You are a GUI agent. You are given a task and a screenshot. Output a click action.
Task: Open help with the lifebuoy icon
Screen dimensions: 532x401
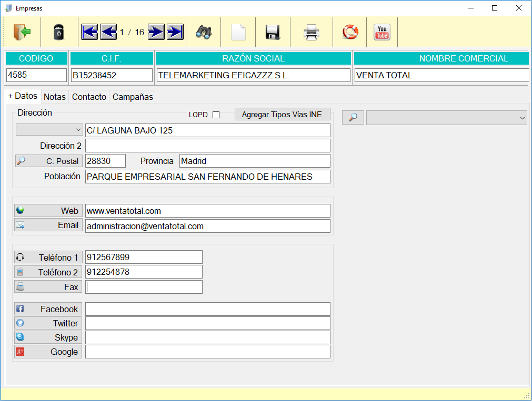click(350, 32)
